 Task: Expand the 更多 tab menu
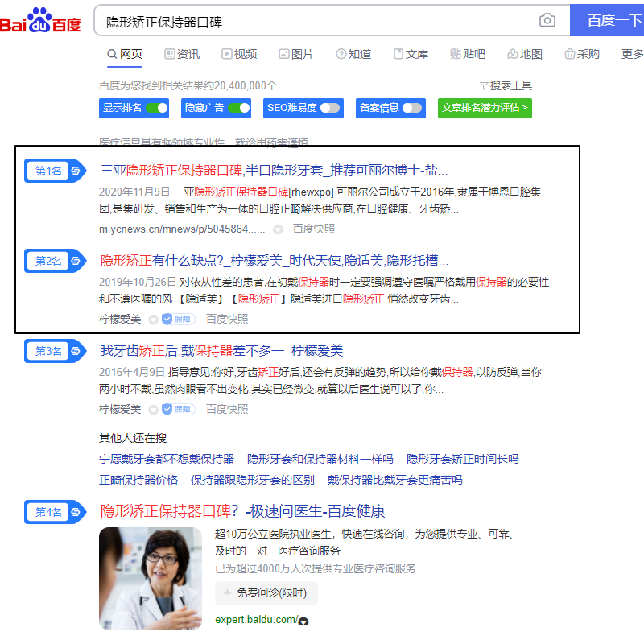coord(633,54)
